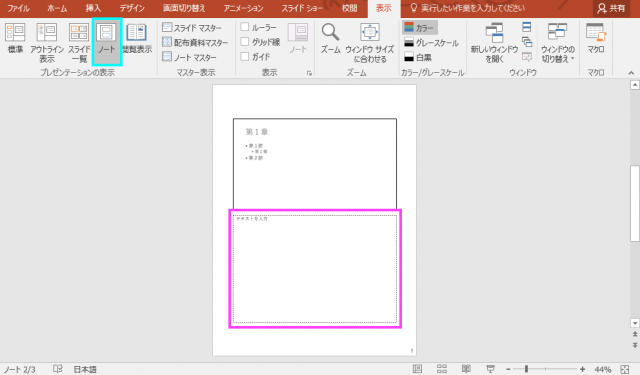Open the Design (デザイン) tab
This screenshot has height=375, width=640.
click(132, 8)
